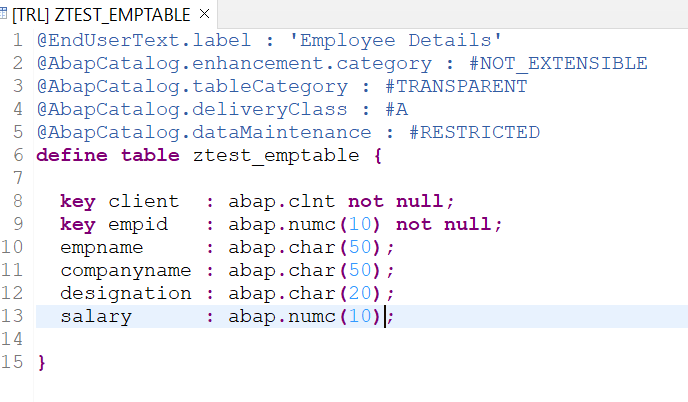Screen dimensions: 688x402
Task: Click the companyname field name
Action: tap(126, 270)
